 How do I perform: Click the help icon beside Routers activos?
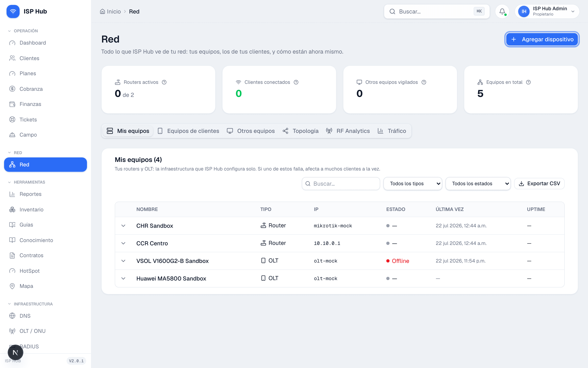coord(164,82)
